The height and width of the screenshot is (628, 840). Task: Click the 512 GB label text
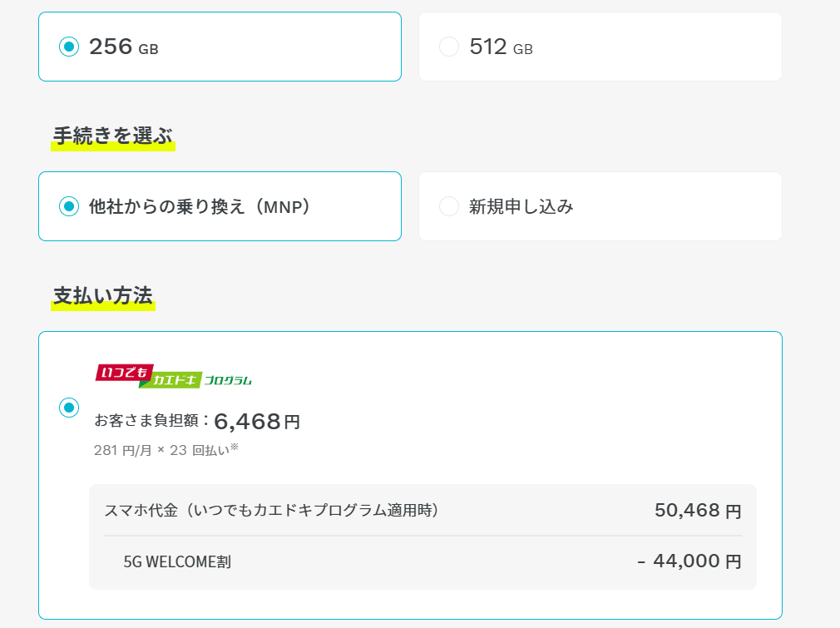tap(501, 47)
